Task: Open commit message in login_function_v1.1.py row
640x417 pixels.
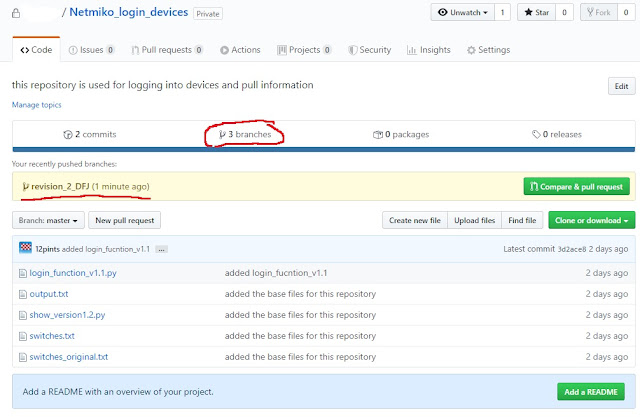Action: (x=276, y=273)
